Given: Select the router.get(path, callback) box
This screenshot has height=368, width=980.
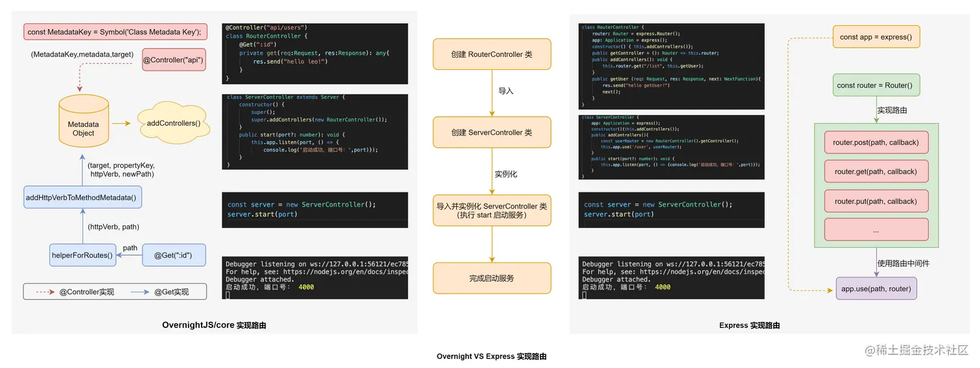Looking at the screenshot, I should [876, 172].
